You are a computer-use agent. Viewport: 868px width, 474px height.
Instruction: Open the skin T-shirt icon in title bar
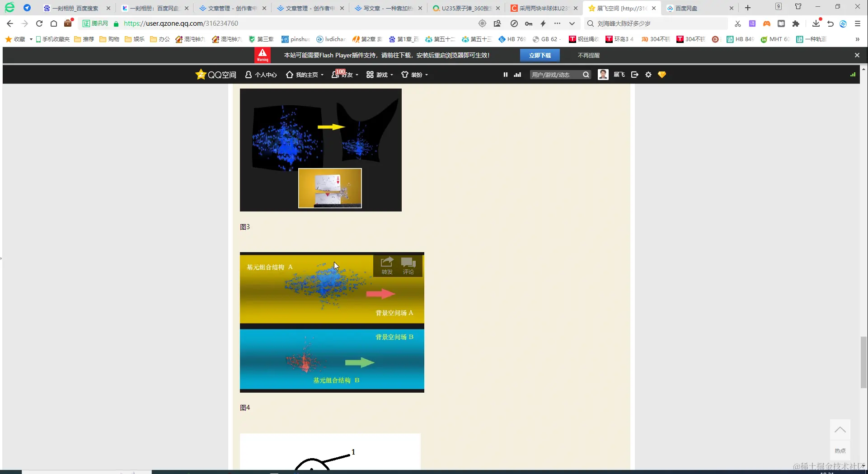798,6
